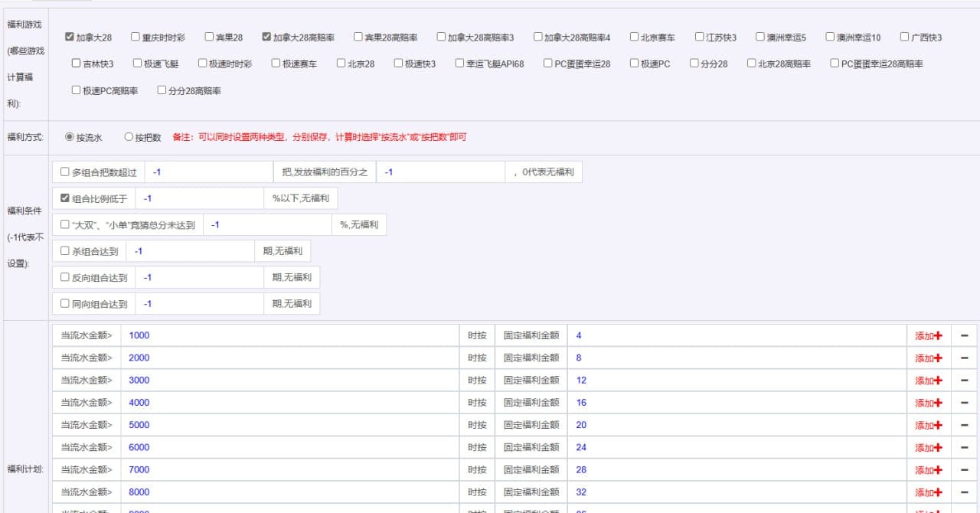Focus the 发放福利的百分之 value field
Image resolution: width=980 pixels, height=513 pixels.
pyautogui.click(x=441, y=172)
